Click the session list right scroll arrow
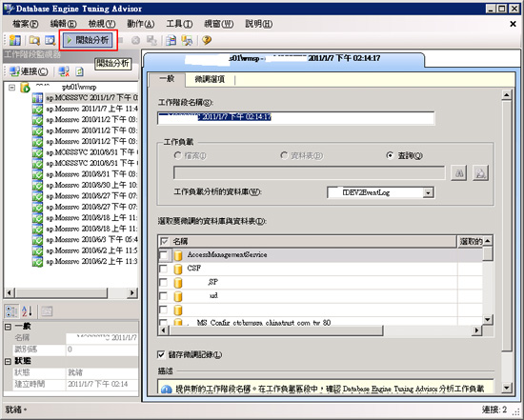 132,293
